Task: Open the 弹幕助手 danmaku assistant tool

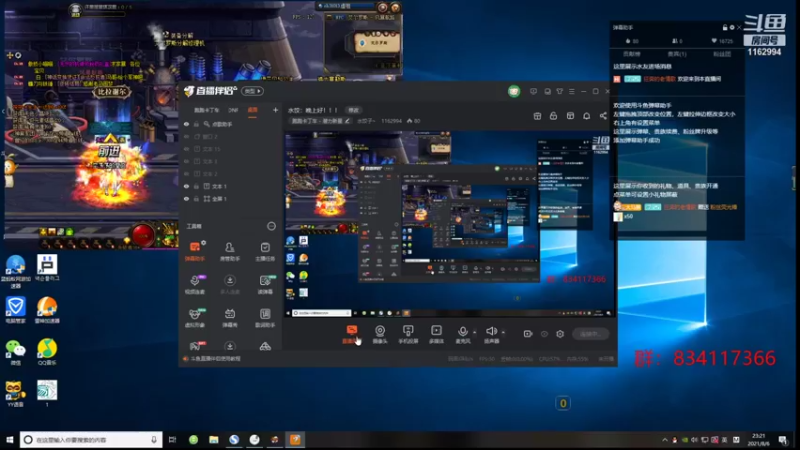Action: tap(195, 252)
